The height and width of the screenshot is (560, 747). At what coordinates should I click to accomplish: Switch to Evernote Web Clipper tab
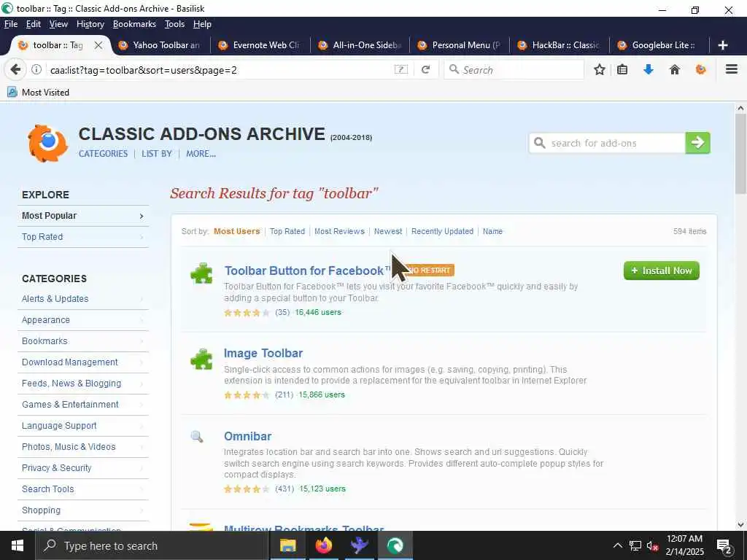[260, 45]
